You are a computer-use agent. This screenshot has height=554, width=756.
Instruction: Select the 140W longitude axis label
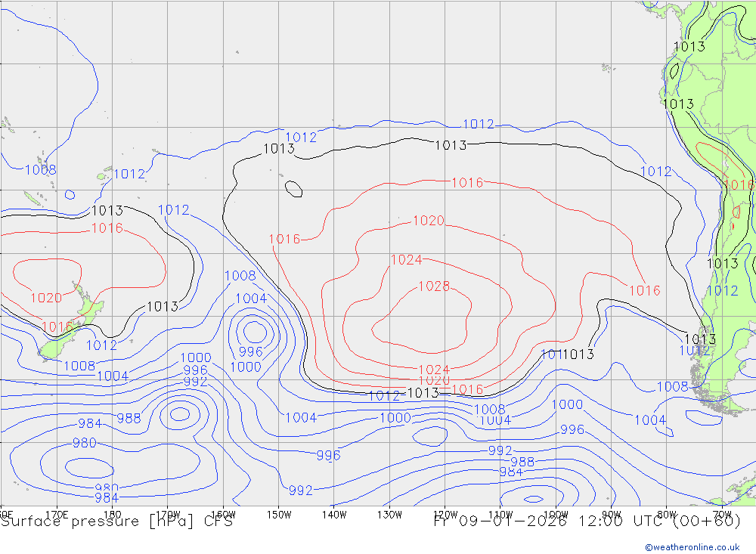click(333, 514)
